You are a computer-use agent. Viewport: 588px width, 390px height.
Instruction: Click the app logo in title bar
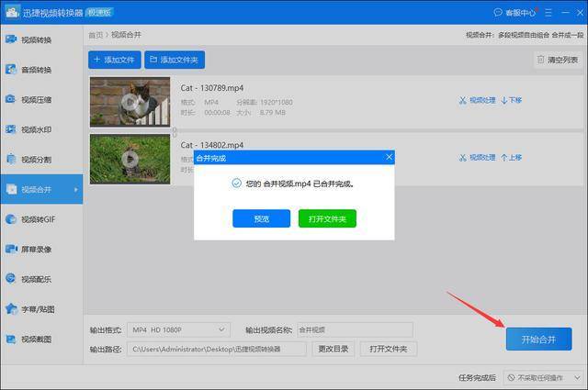coord(12,12)
